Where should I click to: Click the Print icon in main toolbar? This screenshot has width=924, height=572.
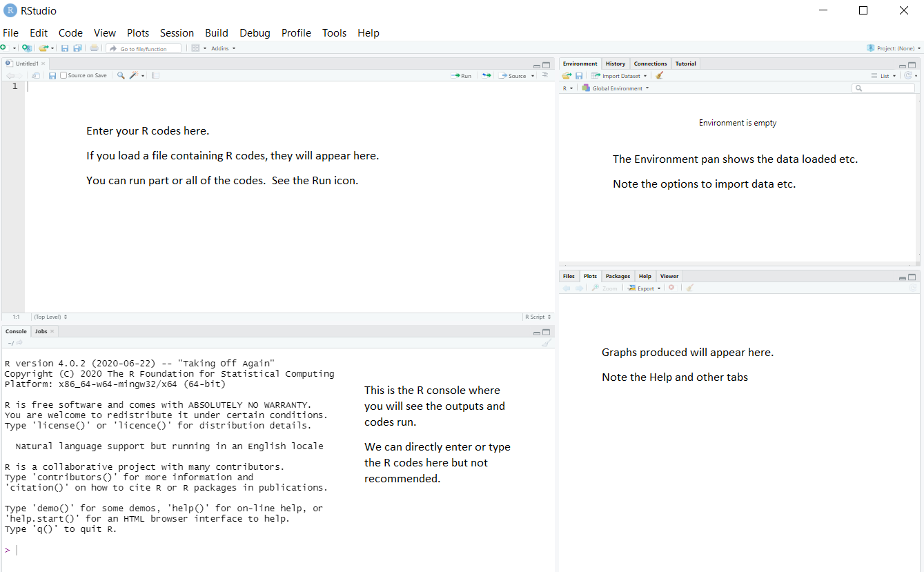click(94, 48)
